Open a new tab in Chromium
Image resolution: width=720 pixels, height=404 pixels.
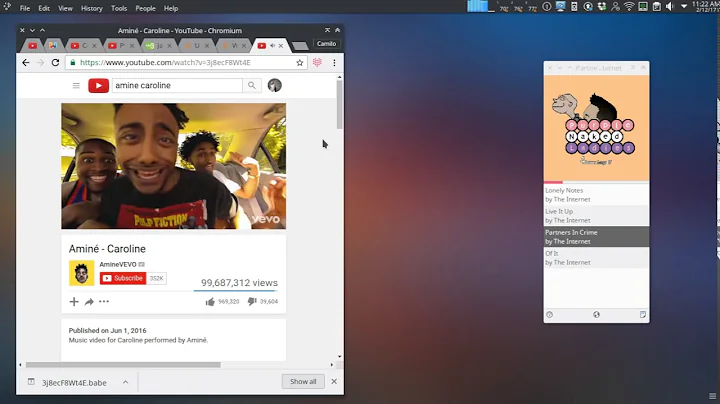(300, 45)
